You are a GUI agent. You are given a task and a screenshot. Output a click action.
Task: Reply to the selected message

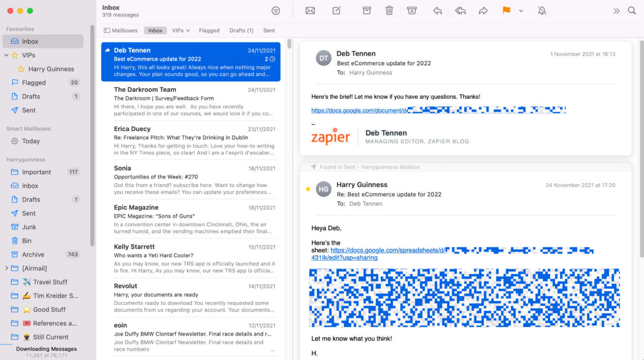(437, 11)
